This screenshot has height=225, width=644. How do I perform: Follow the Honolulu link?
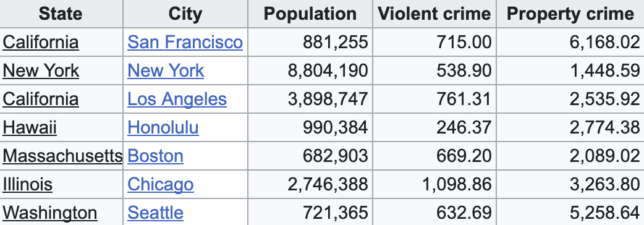coord(163,127)
